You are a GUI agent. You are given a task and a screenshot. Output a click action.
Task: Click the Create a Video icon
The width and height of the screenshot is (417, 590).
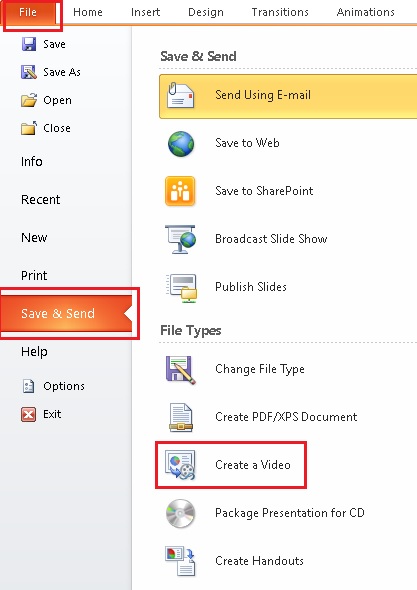tap(180, 465)
